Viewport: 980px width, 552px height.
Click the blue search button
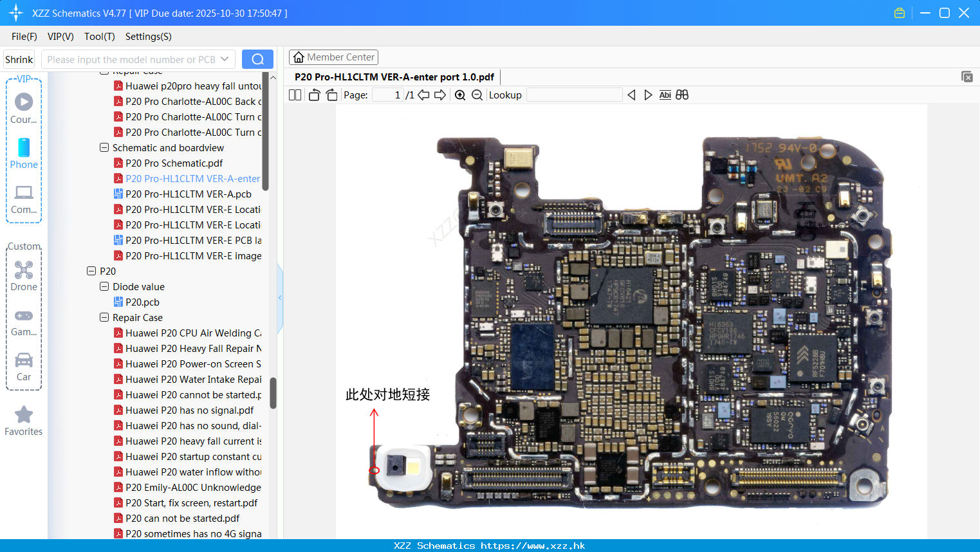[257, 59]
